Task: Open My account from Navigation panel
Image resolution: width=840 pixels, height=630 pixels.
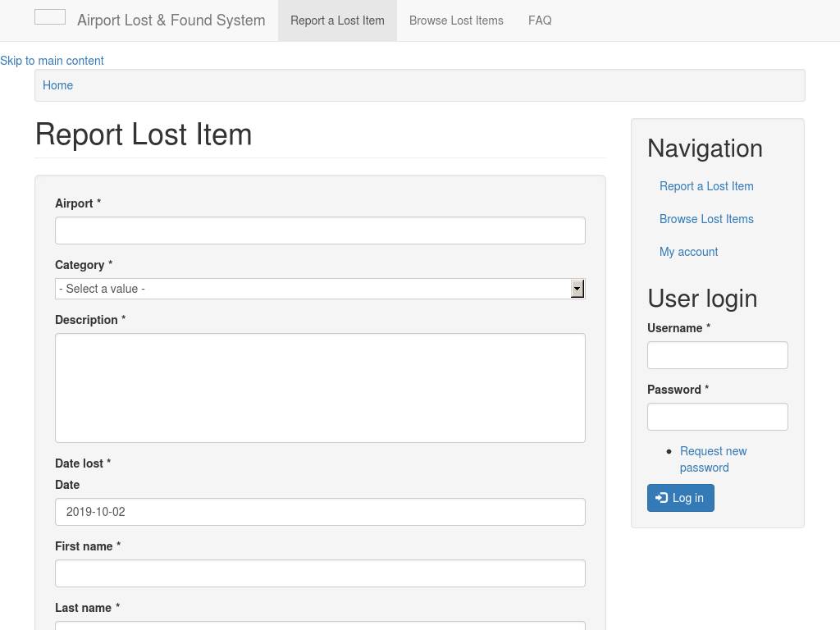Action: [x=688, y=252]
